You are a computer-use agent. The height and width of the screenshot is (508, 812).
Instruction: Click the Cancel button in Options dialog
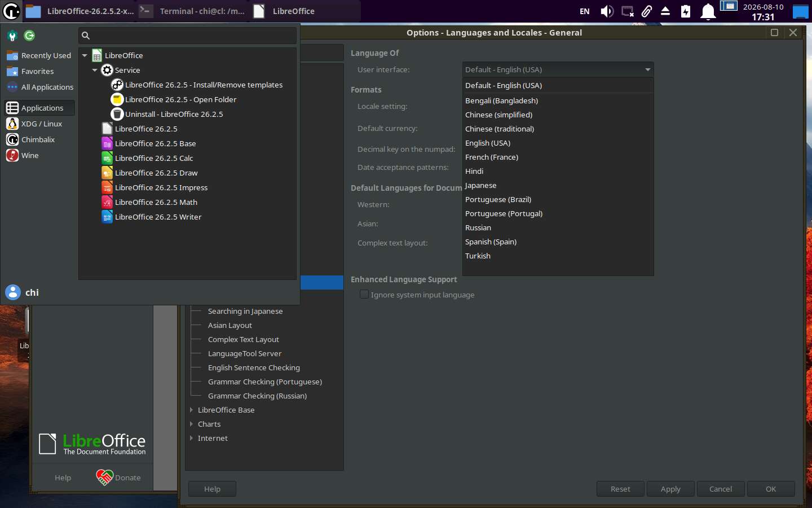pos(721,489)
